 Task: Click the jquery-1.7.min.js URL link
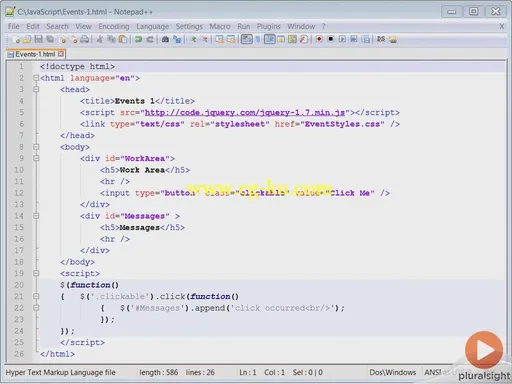pos(245,113)
